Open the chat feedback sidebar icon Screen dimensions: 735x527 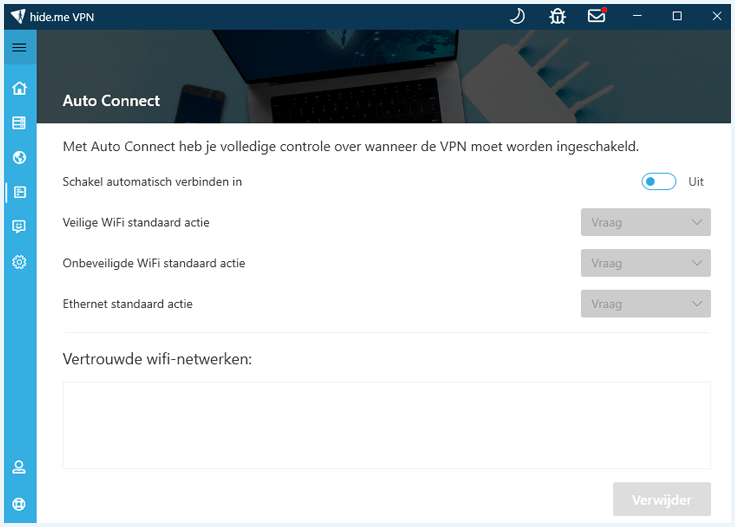coord(19,227)
